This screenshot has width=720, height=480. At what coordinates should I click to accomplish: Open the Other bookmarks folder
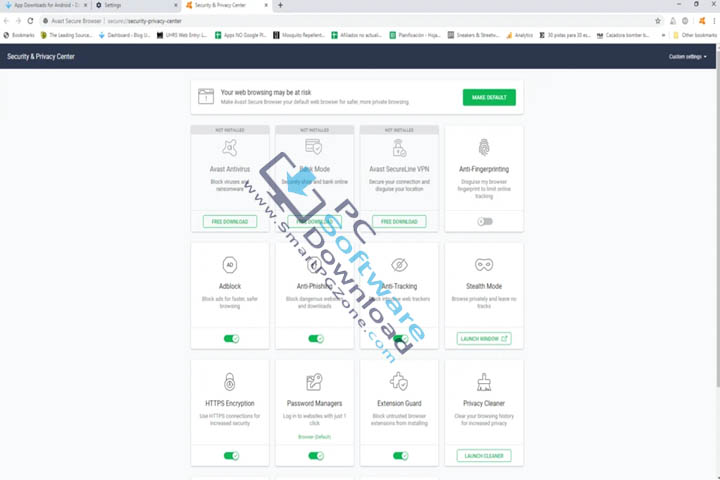pos(695,35)
